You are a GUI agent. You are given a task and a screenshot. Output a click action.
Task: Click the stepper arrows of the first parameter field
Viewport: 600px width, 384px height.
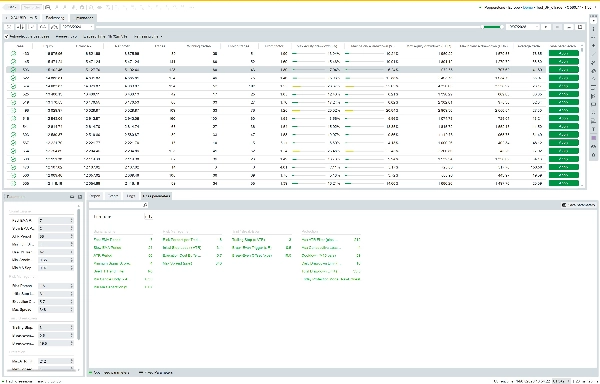coord(71,220)
